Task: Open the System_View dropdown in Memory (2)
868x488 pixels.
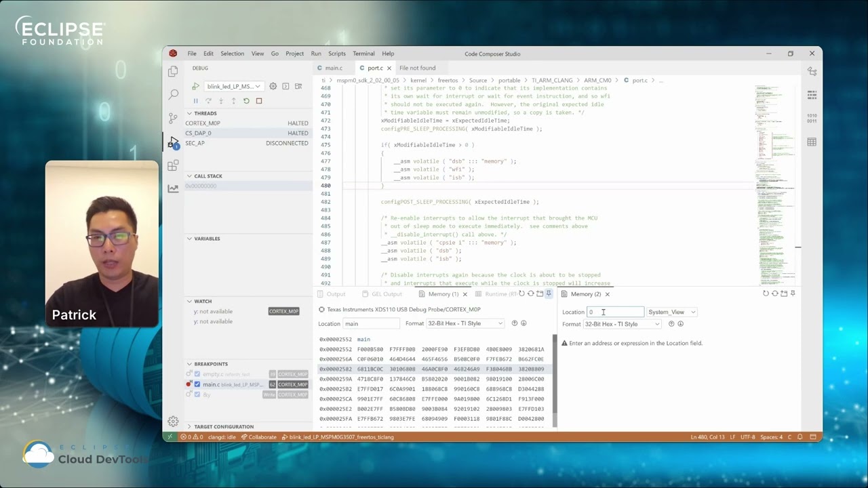Action: point(671,312)
